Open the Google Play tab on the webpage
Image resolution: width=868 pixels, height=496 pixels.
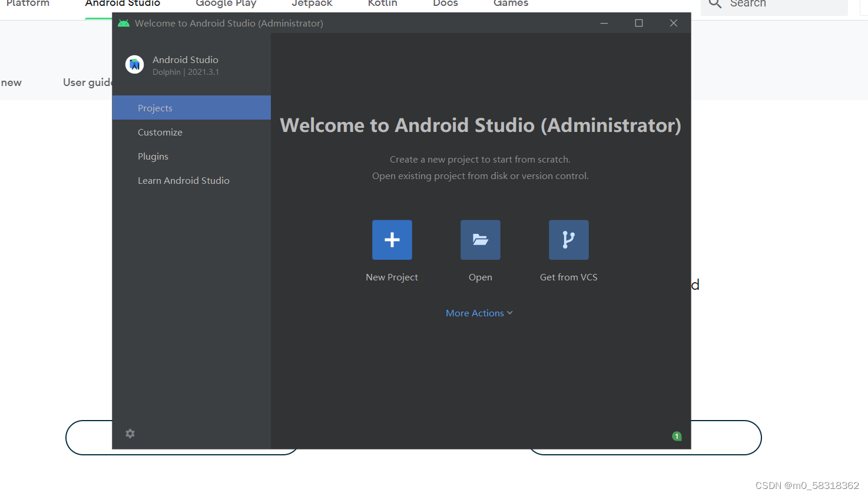(226, 4)
